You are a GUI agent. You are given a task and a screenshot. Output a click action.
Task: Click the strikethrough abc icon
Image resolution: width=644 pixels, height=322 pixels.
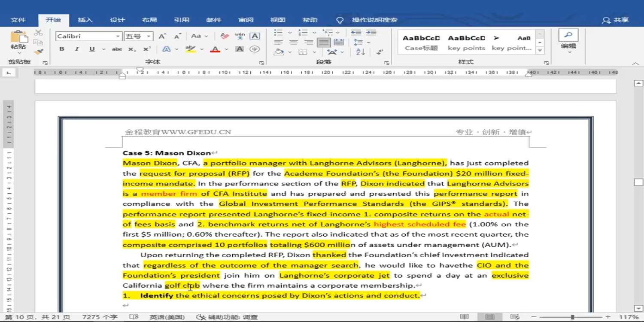click(x=117, y=49)
